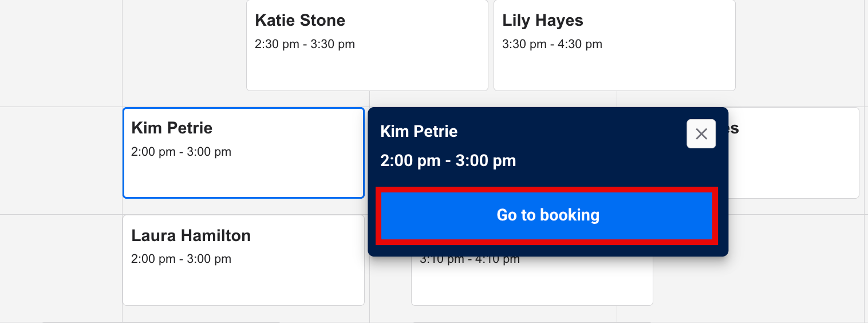The width and height of the screenshot is (868, 323).
Task: Close the Kim Petrie popup
Action: [x=701, y=134]
